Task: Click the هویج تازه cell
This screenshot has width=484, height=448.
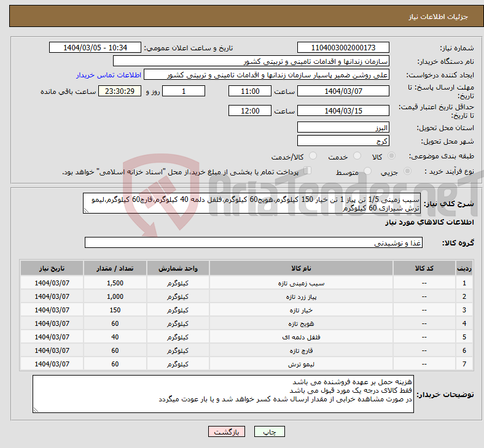Action: [x=301, y=324]
